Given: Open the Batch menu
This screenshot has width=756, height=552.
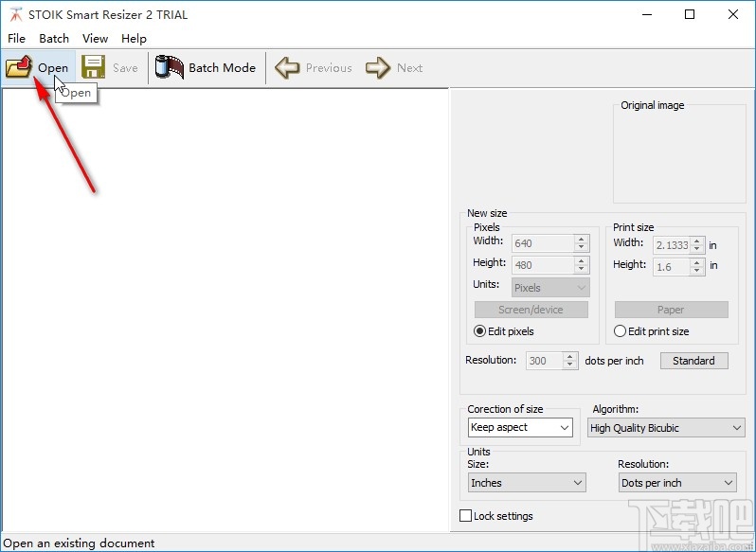Looking at the screenshot, I should click(x=54, y=39).
